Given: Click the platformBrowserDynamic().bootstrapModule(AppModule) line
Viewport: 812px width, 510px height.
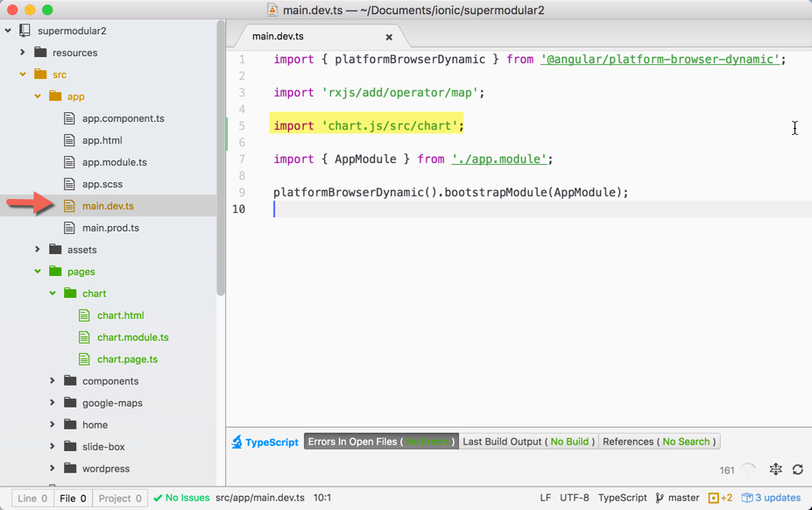Looking at the screenshot, I should coord(450,192).
